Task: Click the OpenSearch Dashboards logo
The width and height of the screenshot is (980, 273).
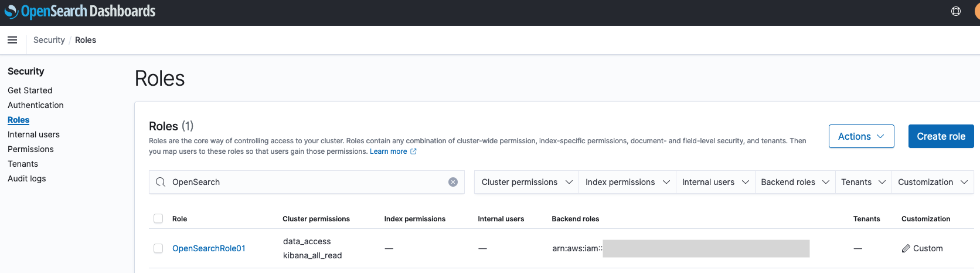Action: [x=80, y=11]
